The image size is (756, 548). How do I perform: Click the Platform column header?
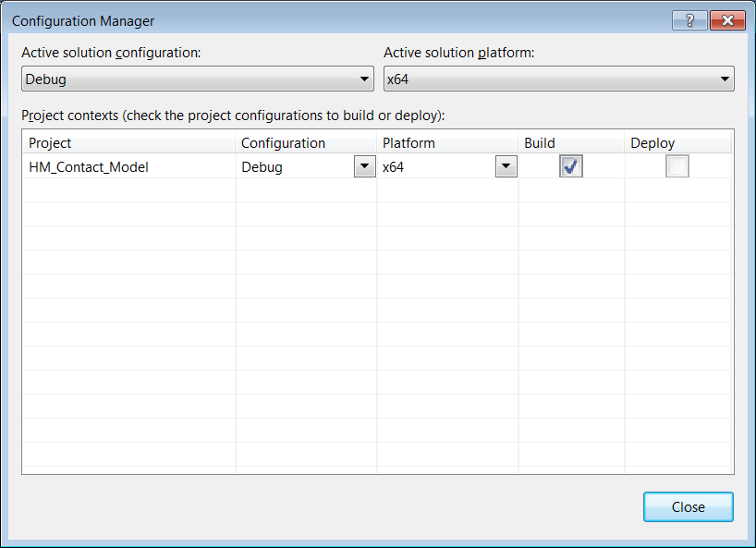coord(447,143)
